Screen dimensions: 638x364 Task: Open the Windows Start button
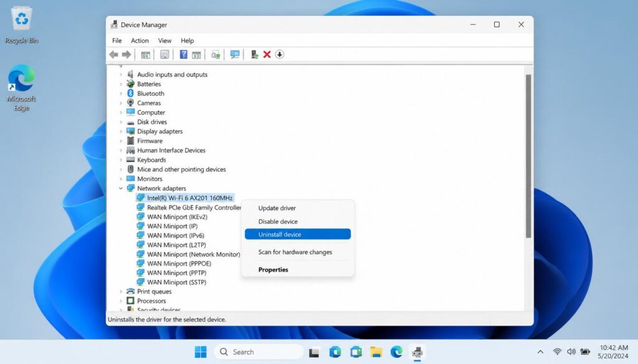point(201,352)
